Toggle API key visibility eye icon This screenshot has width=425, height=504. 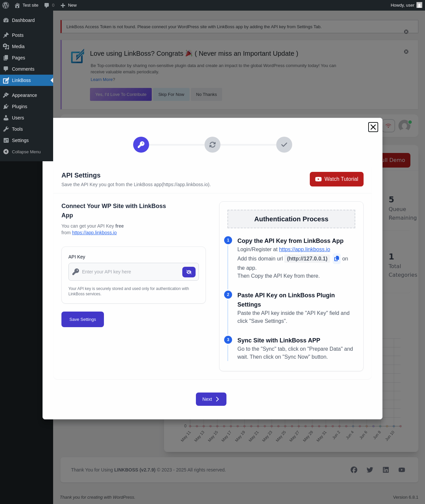click(x=189, y=272)
